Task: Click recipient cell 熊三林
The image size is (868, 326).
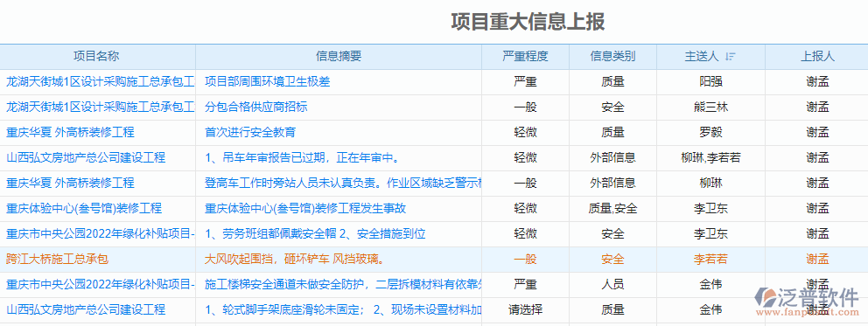Action: (710, 108)
